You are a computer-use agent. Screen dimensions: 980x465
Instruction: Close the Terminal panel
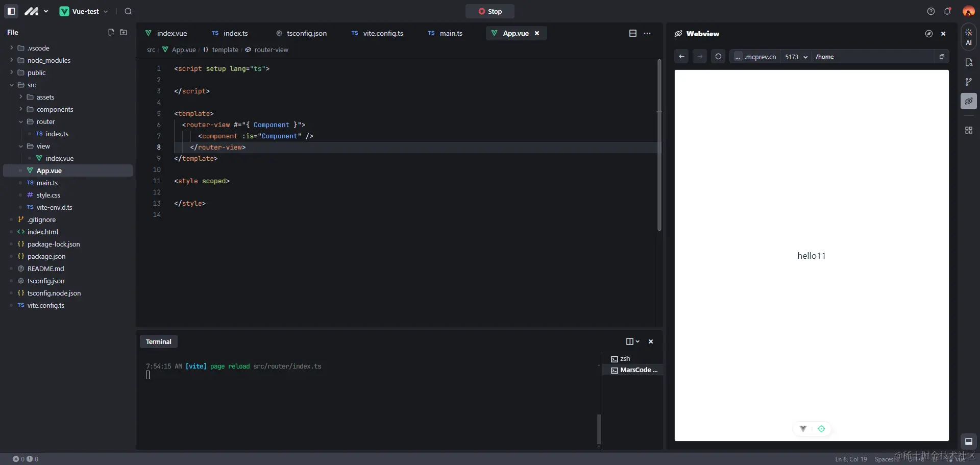pyautogui.click(x=651, y=341)
